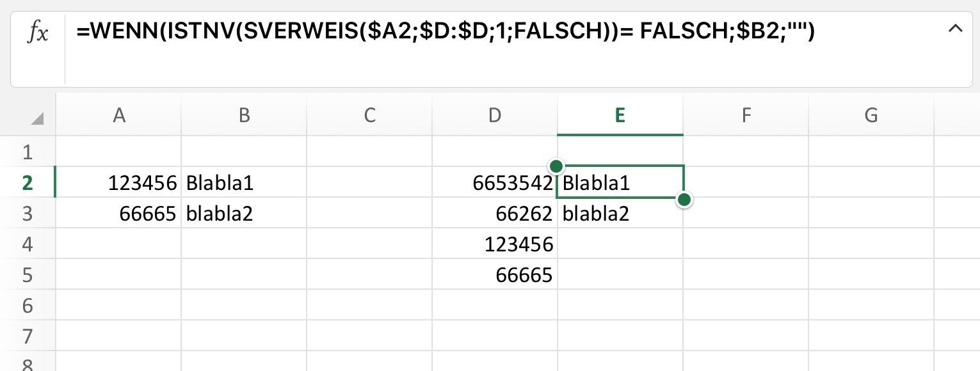Click cell B3 containing blabla2
Image resolution: width=980 pixels, height=371 pixels.
click(x=244, y=214)
